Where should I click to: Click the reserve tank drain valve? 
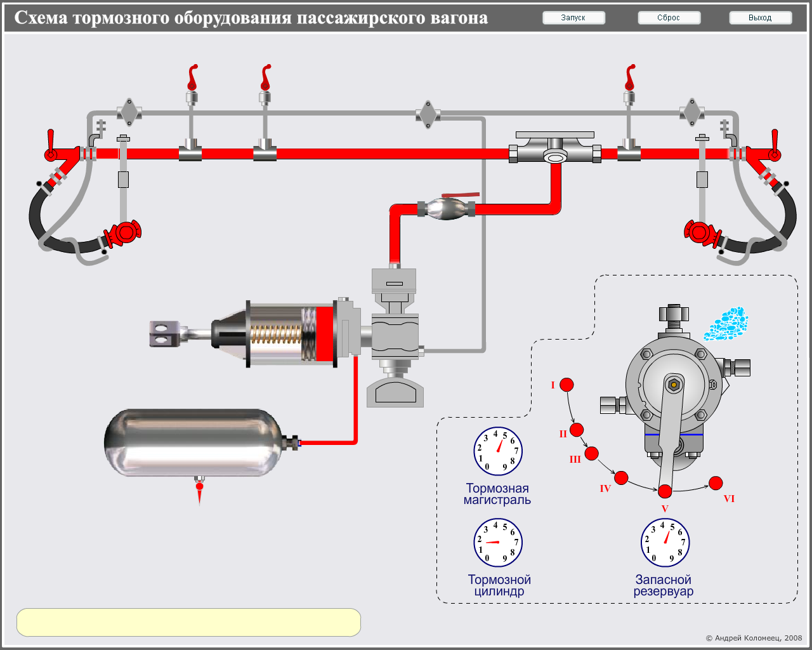tap(200, 490)
